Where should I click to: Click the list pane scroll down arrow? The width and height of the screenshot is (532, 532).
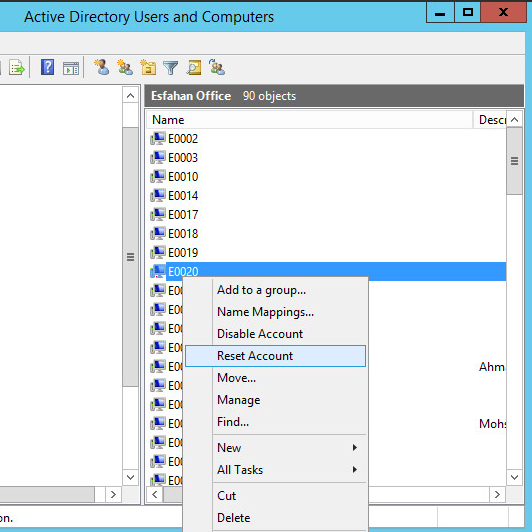pyautogui.click(x=514, y=477)
